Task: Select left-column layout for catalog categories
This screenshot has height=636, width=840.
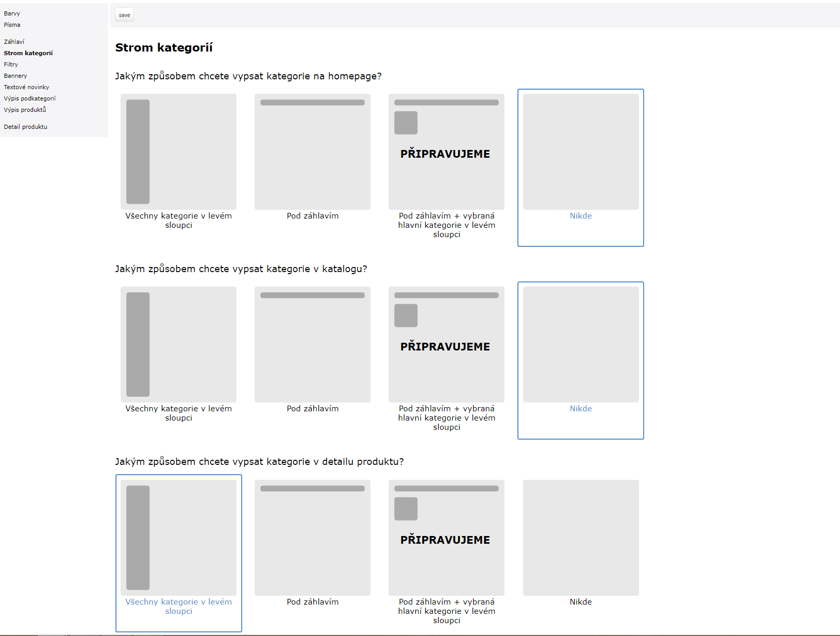Action: [x=178, y=344]
